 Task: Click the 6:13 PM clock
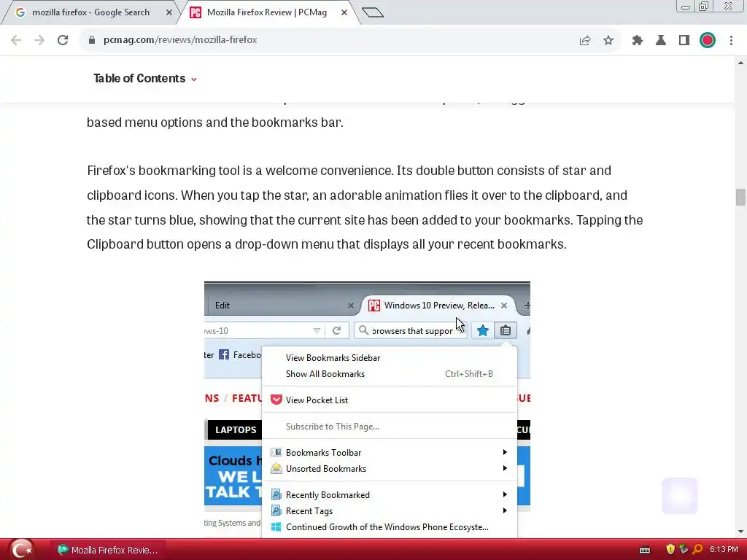pyautogui.click(x=724, y=550)
